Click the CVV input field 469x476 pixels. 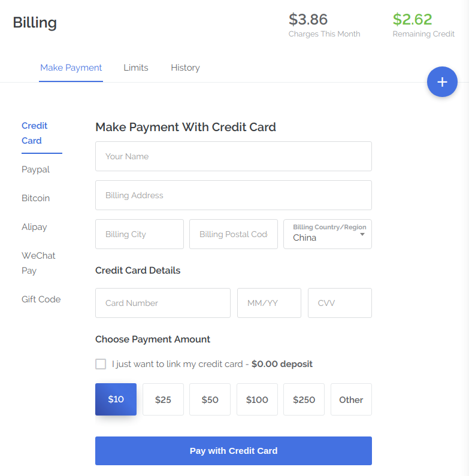(340, 303)
